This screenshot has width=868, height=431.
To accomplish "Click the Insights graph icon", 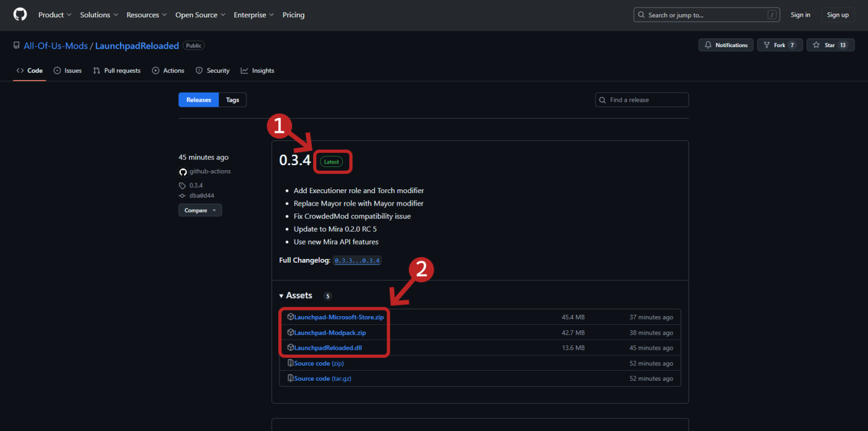I will tap(245, 70).
